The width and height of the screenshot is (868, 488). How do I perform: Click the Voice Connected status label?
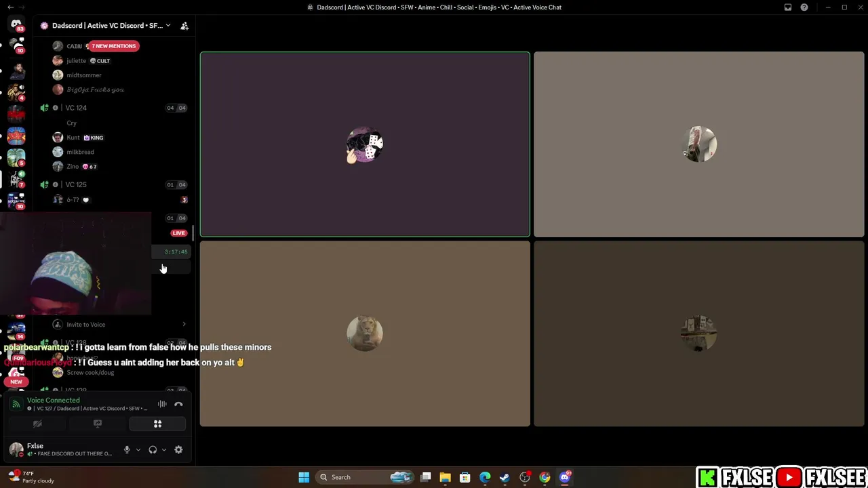[53, 401]
